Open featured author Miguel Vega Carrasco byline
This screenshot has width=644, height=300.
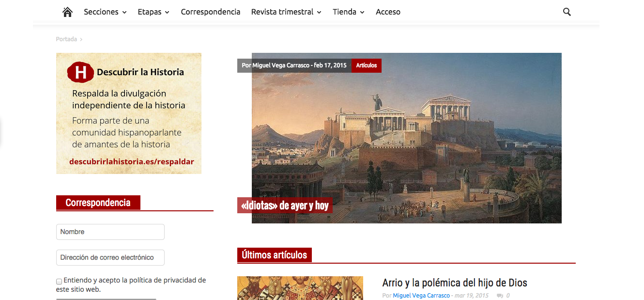[281, 65]
